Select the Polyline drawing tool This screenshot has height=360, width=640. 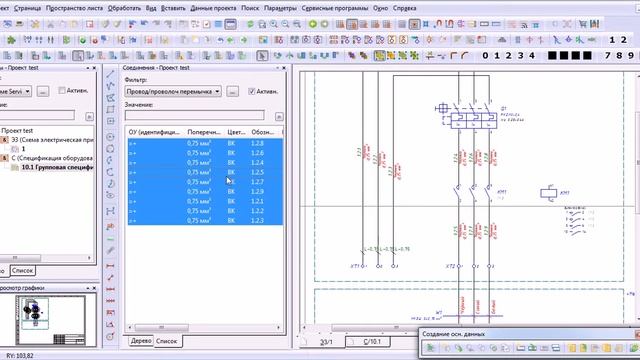coord(111,86)
